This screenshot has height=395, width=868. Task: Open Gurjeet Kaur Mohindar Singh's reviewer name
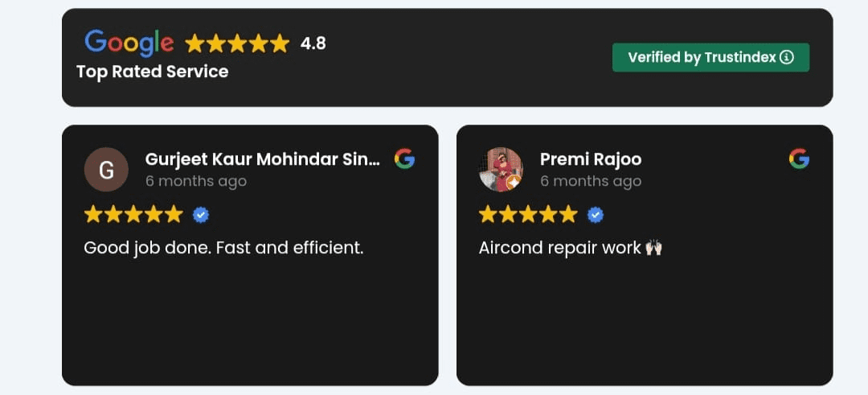pyautogui.click(x=262, y=159)
